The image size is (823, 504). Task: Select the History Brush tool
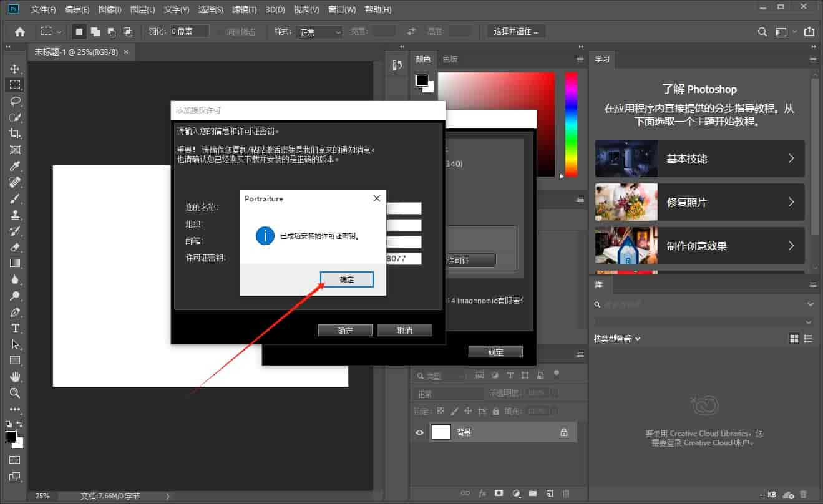pyautogui.click(x=15, y=231)
